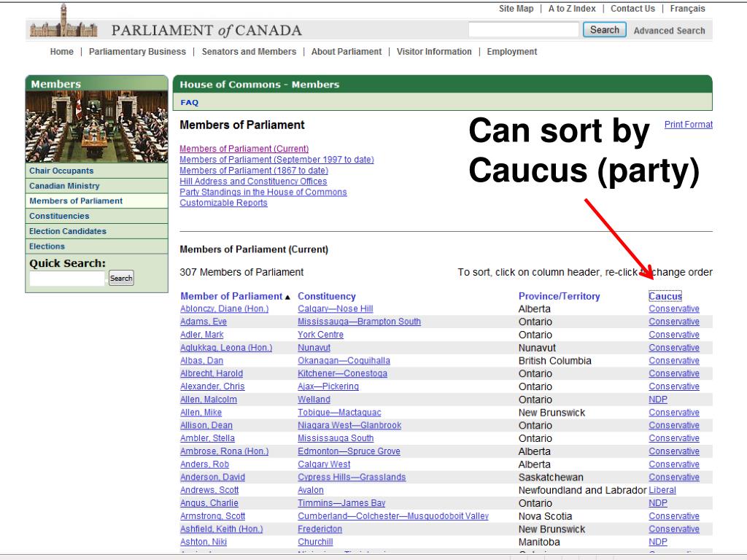Click Liberal caucus for Andrews, Scott
The width and height of the screenshot is (747, 560).
pyautogui.click(x=662, y=490)
